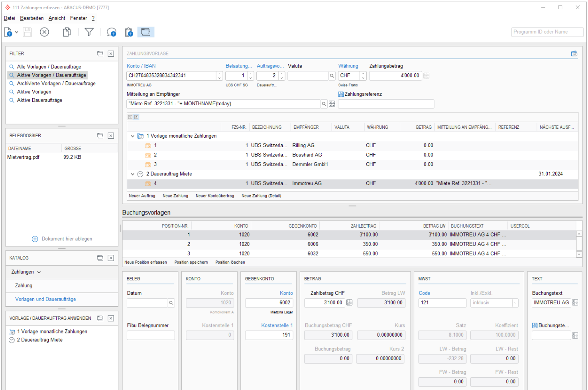Image resolution: width=588 pixels, height=390 pixels.
Task: Collapse the '1 Vorlage monatliche Zahlungen' group
Action: [133, 136]
